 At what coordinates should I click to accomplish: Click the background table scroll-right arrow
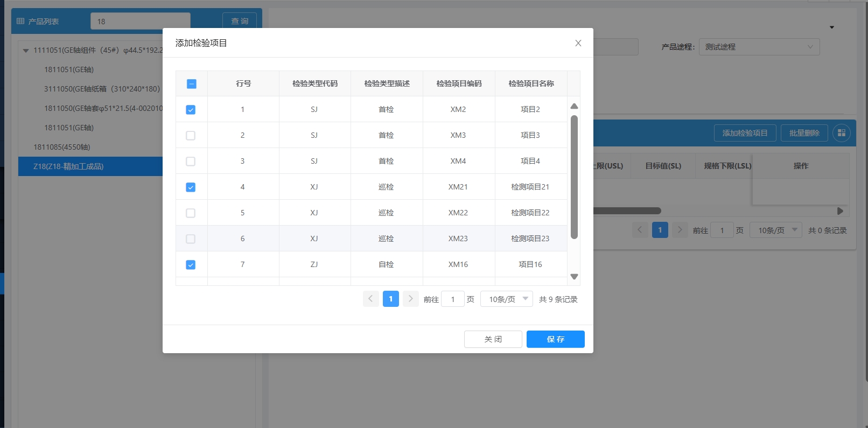840,211
